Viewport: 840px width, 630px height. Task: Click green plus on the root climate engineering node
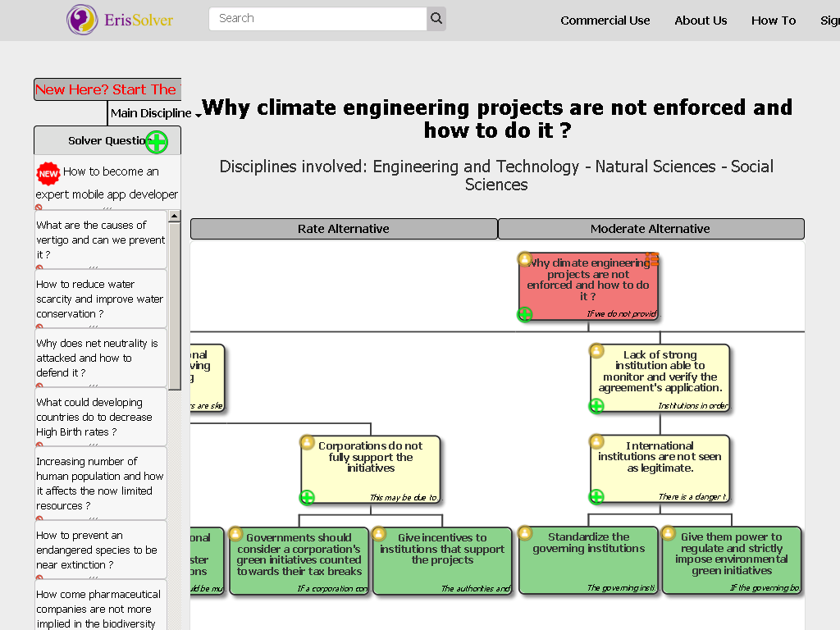click(x=524, y=314)
